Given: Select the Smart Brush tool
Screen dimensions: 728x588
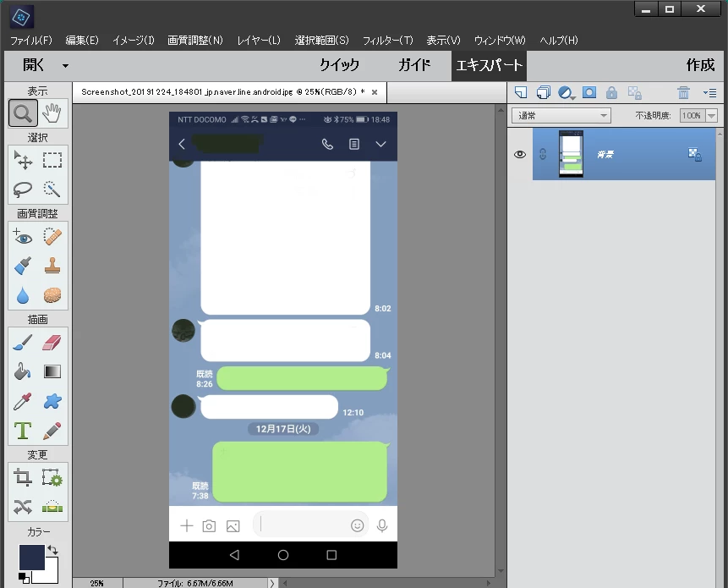Looking at the screenshot, I should pyautogui.click(x=23, y=266).
